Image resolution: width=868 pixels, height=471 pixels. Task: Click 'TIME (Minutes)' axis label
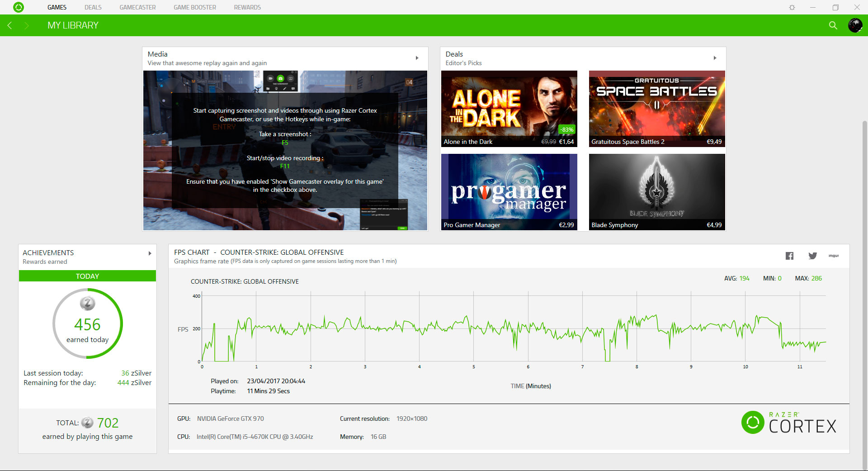[531, 386]
